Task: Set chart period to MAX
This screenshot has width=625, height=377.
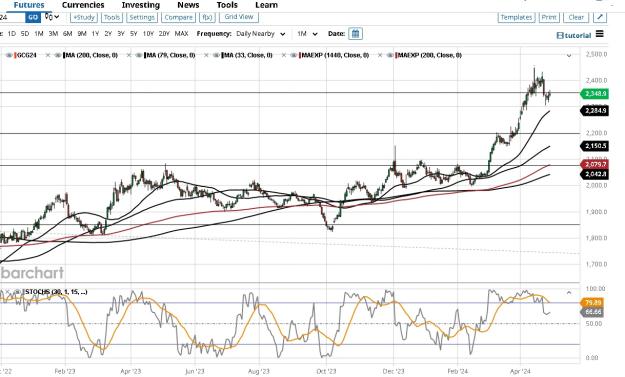Action: (x=181, y=34)
